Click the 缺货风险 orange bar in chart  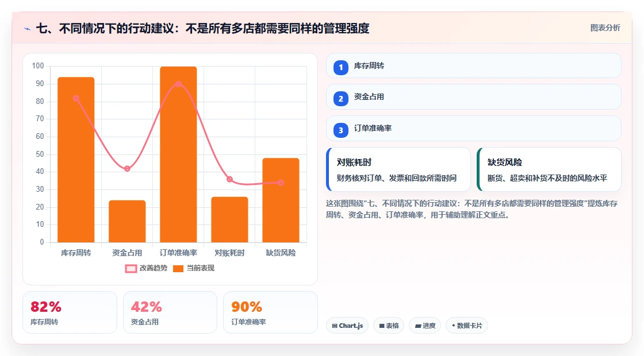(x=281, y=200)
